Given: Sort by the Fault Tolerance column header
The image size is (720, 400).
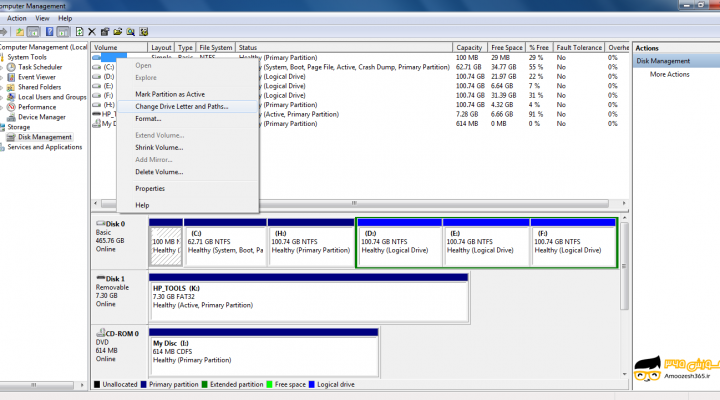Looking at the screenshot, I should [x=579, y=48].
